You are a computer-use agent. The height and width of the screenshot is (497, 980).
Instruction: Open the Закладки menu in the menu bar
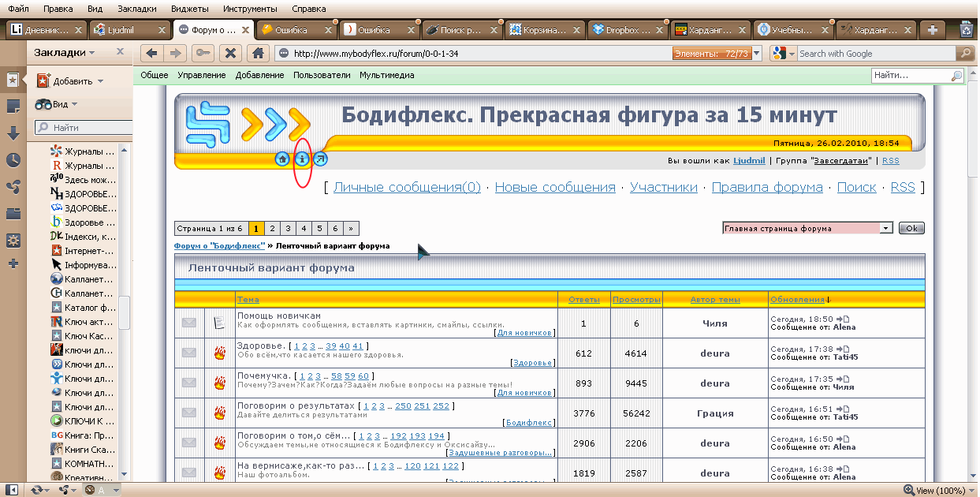pos(137,9)
